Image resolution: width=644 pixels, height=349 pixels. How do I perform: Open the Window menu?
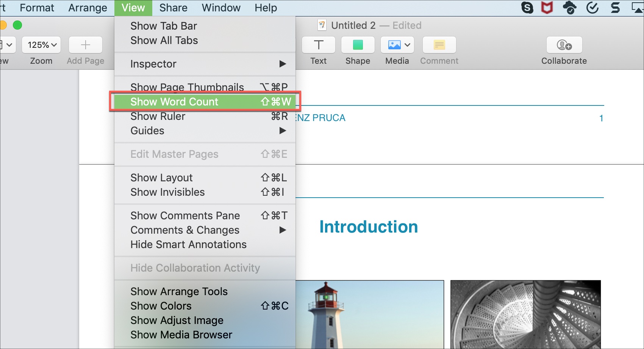click(221, 8)
